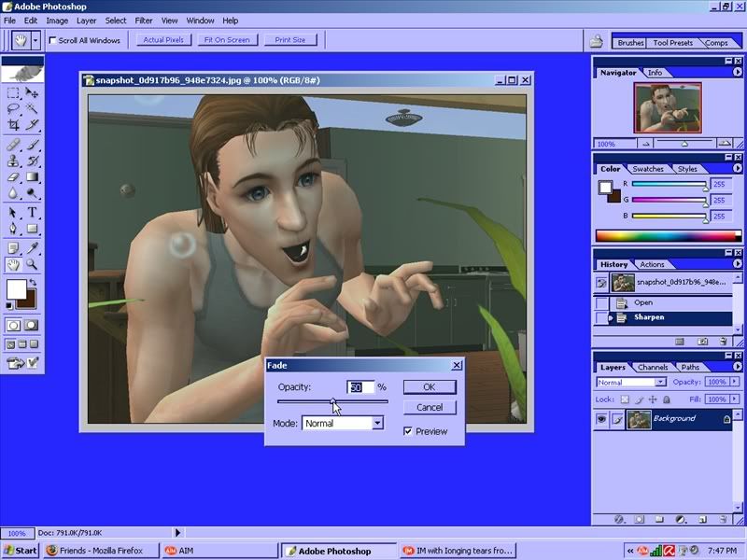Select the Zoom tool
The image size is (747, 560).
pos(32,264)
